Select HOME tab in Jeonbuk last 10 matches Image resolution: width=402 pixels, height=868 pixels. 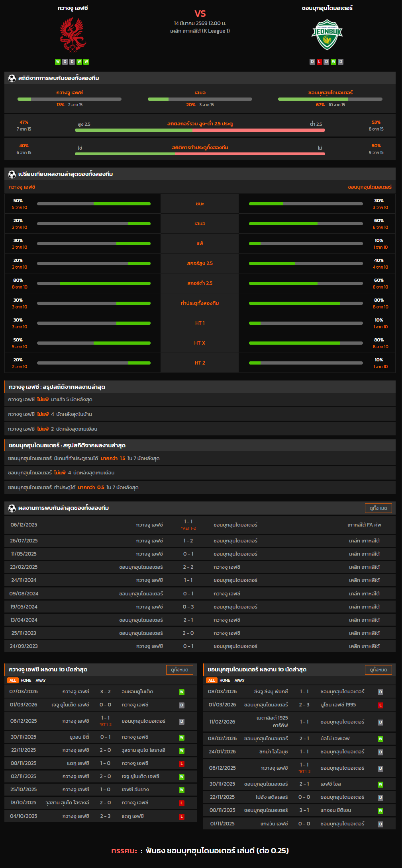(x=225, y=681)
